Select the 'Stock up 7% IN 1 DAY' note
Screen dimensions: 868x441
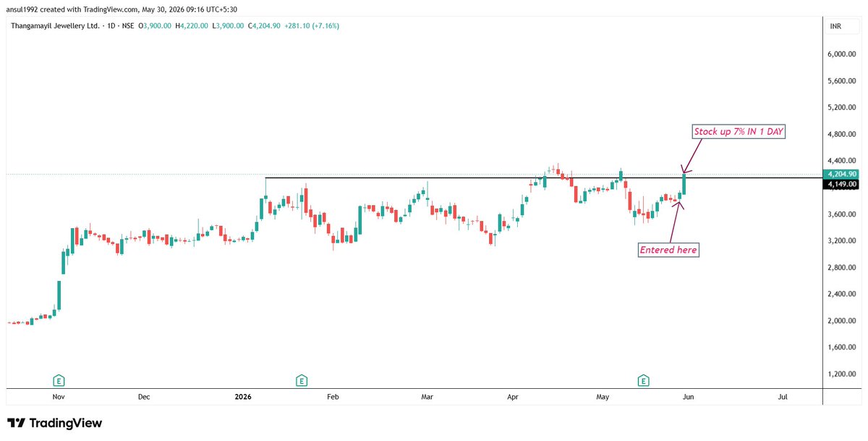(x=737, y=133)
